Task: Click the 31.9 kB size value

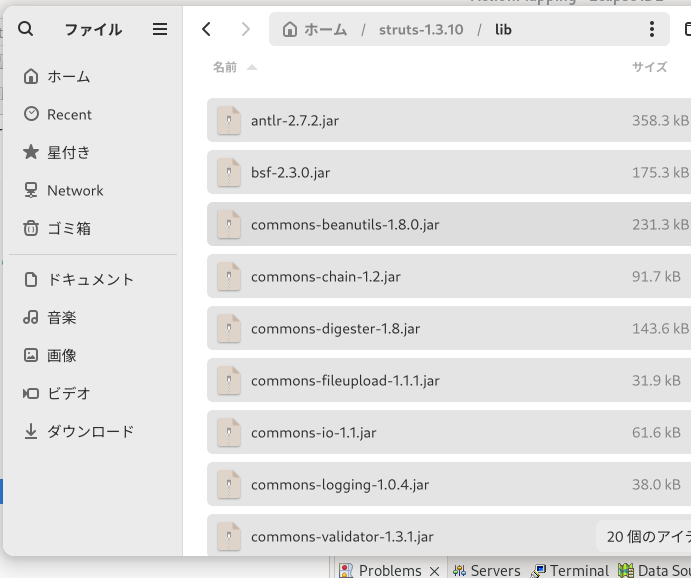Action: [656, 380]
